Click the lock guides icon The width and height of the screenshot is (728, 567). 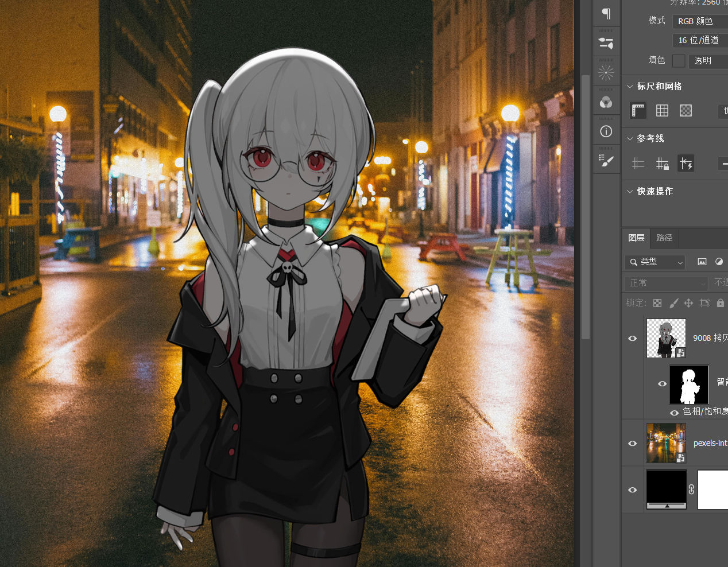coord(662,164)
